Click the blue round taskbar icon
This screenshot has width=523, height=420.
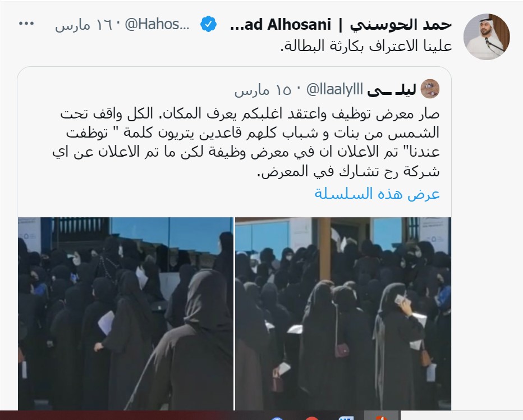click(x=277, y=418)
